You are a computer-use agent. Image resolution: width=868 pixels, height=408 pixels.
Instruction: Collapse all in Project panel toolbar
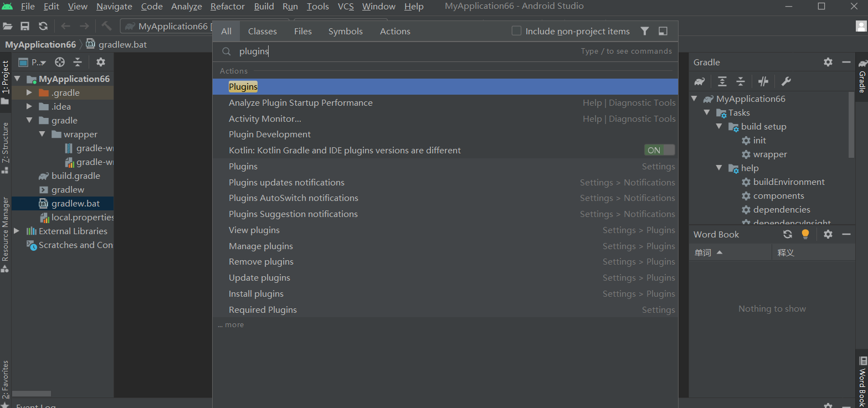point(78,62)
